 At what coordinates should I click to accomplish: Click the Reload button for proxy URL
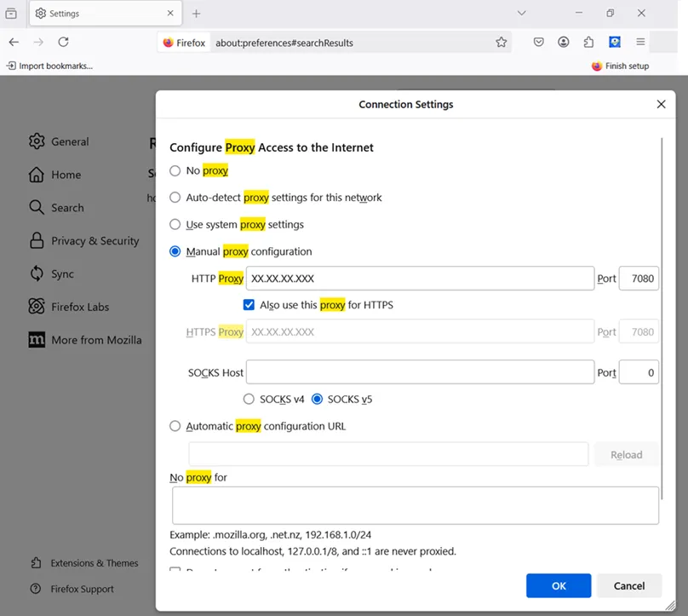point(626,455)
